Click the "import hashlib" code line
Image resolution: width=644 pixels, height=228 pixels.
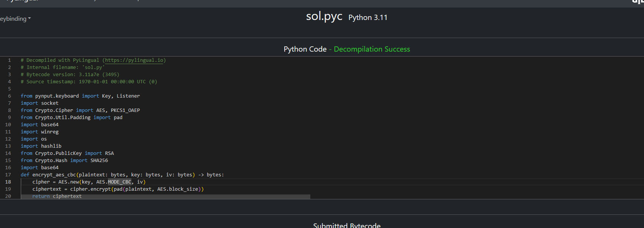[41, 146]
